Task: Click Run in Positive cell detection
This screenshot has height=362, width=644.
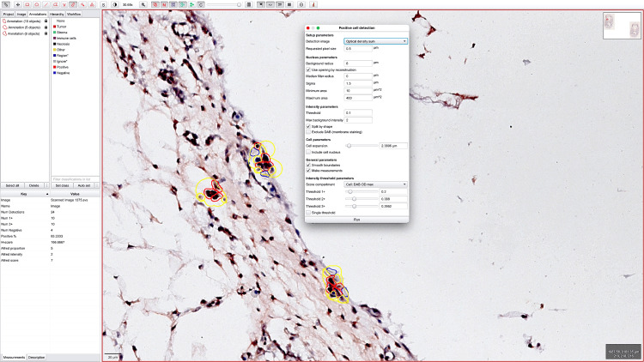Action: coord(356,220)
